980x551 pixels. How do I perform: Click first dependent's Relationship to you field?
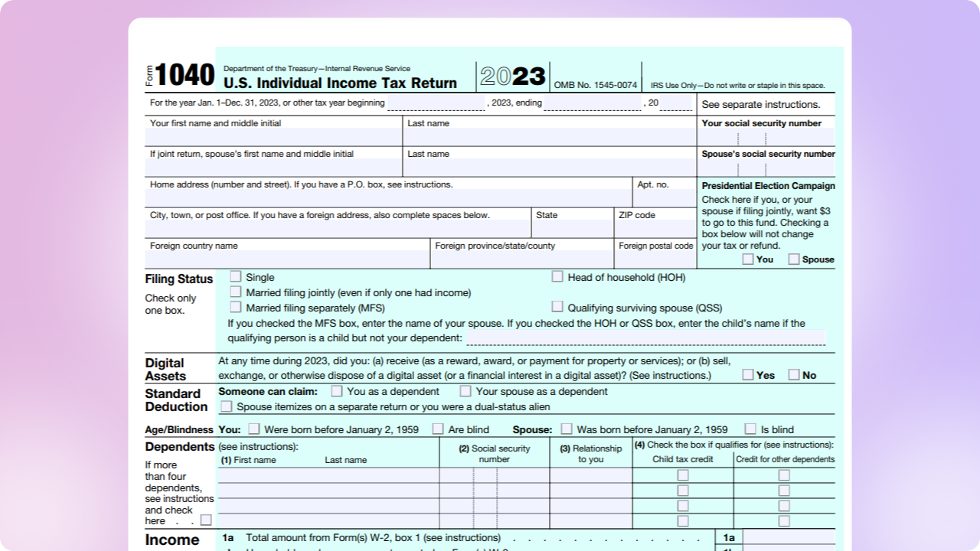[x=591, y=475]
